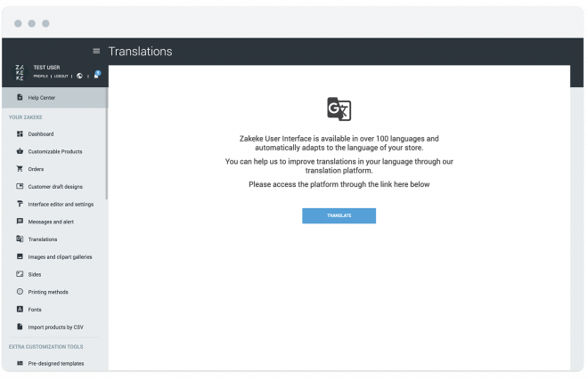Click the paint roller interface editor icon

click(20, 204)
